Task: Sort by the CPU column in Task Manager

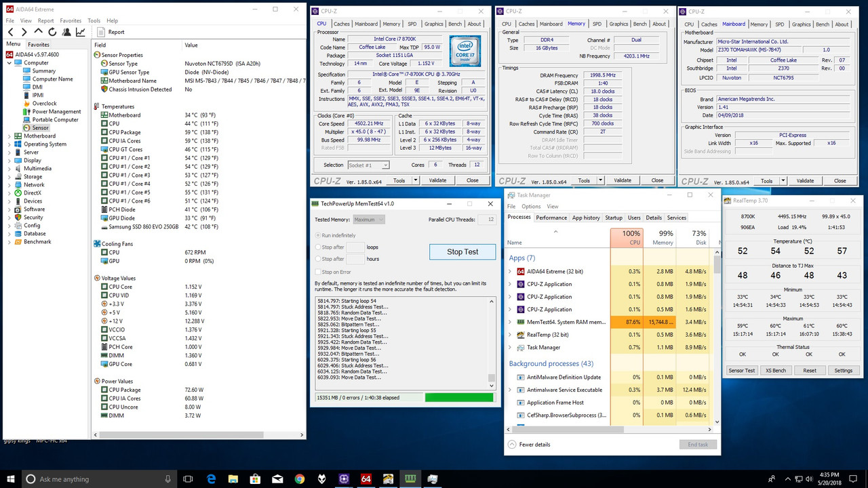Action: click(626, 238)
